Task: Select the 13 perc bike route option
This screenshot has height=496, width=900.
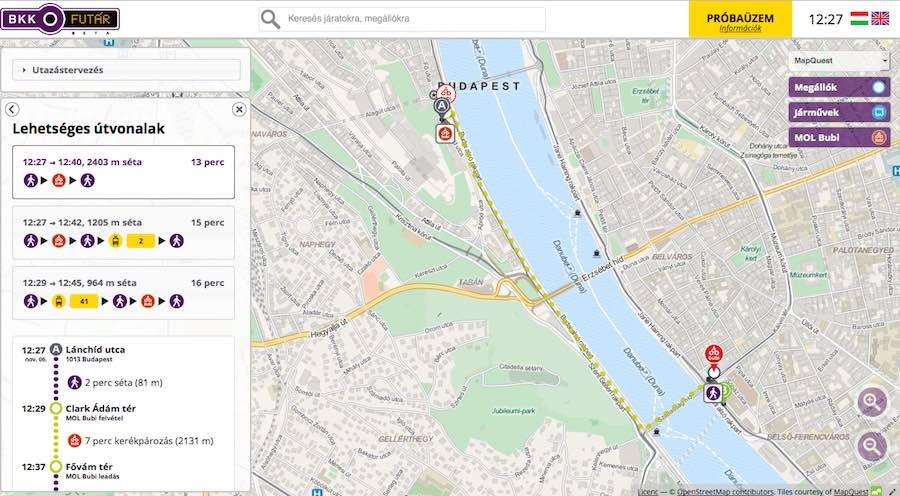Action: tap(124, 171)
